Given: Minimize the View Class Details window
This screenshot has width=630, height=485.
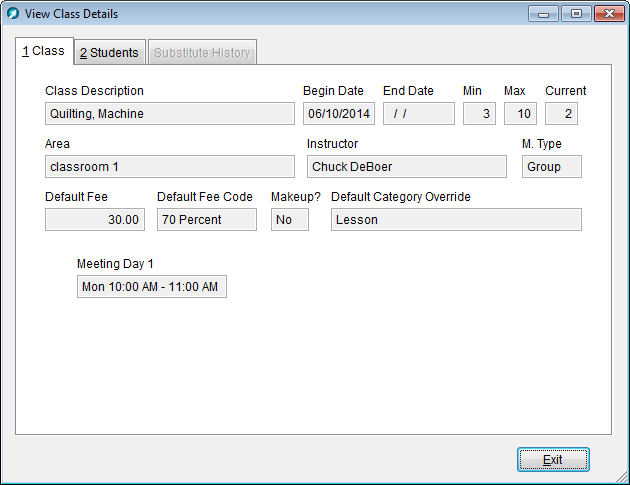Looking at the screenshot, I should click(545, 14).
